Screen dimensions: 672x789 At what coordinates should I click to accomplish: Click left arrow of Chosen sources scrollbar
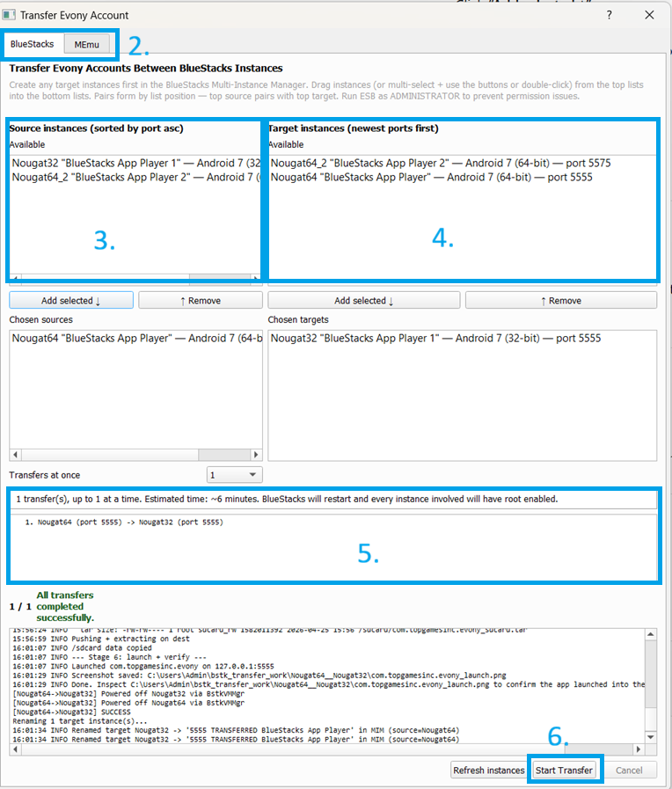pyautogui.click(x=16, y=455)
